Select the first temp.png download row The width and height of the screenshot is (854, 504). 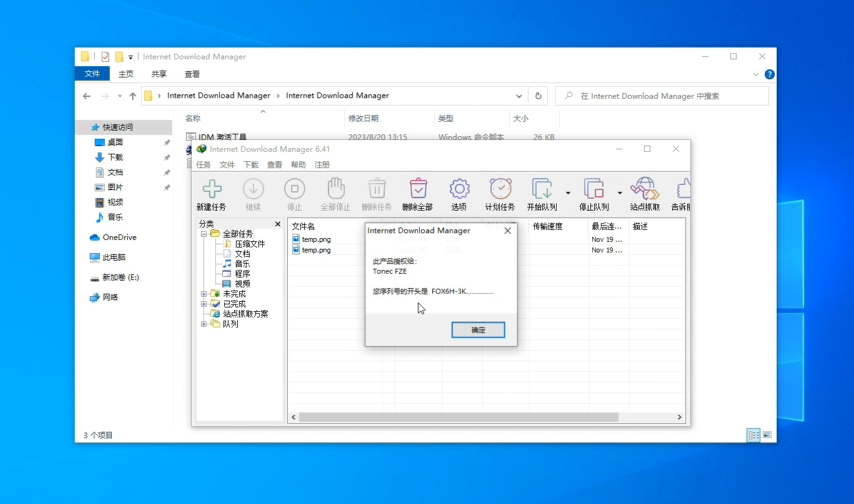[316, 239]
